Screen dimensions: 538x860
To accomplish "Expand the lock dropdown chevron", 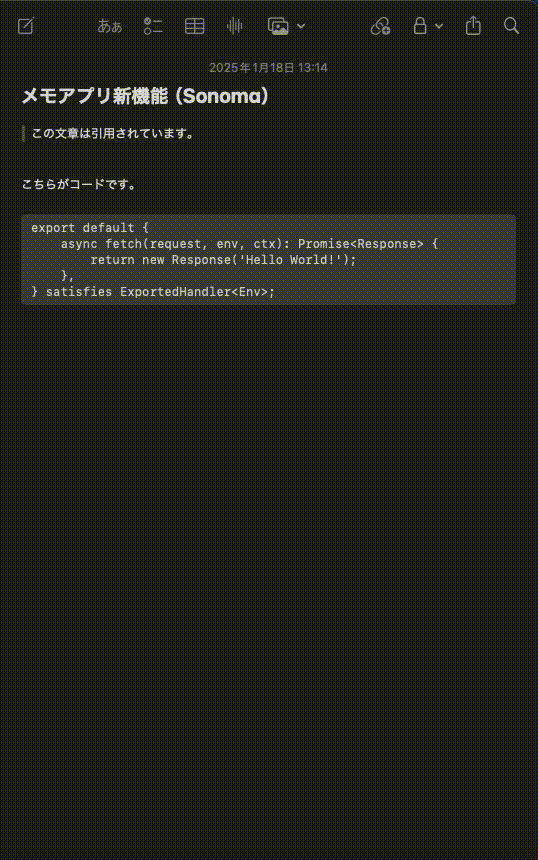I will click(x=439, y=26).
